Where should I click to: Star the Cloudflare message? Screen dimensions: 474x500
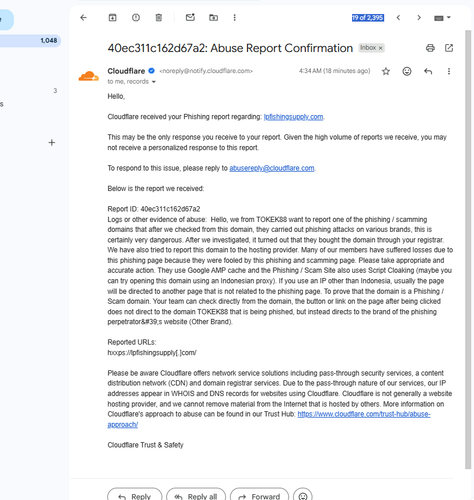(386, 71)
